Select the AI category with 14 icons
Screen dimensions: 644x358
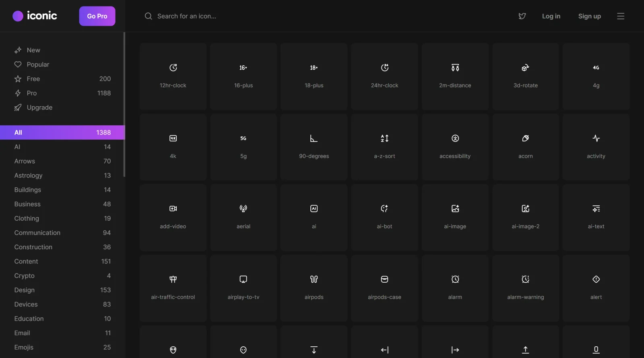point(62,147)
